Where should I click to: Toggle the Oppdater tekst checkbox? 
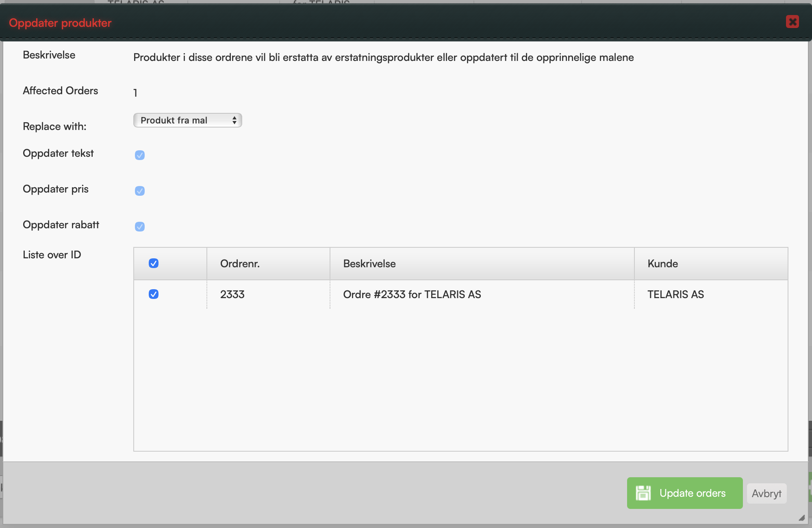click(140, 155)
